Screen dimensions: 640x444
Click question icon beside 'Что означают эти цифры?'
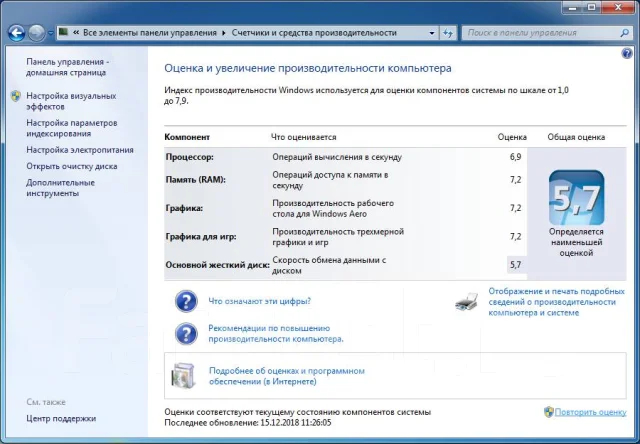click(x=186, y=301)
